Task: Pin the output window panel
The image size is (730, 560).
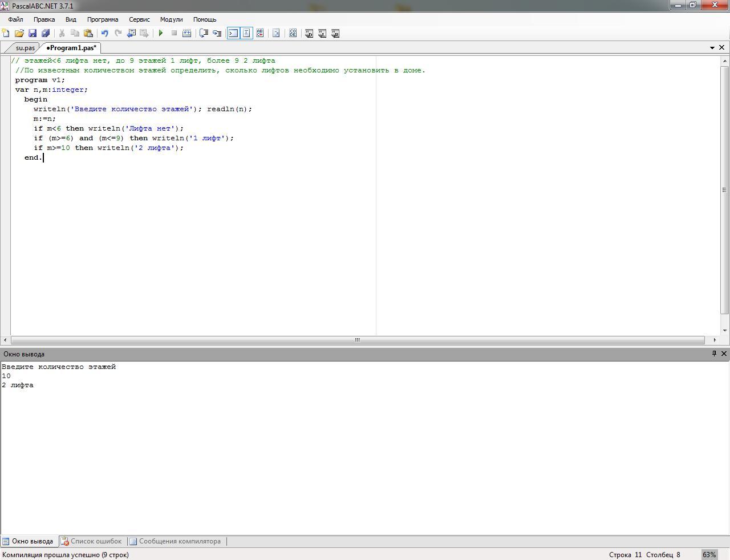Action: pos(714,354)
